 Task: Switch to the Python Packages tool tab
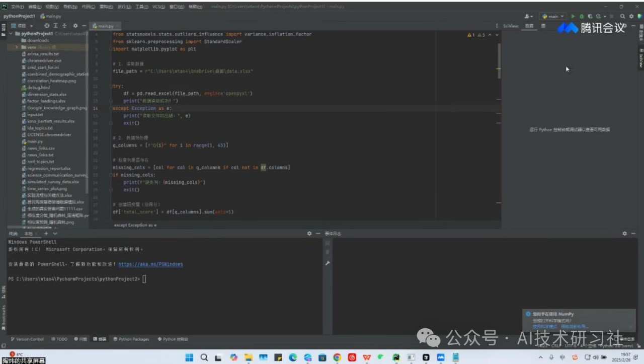(x=131, y=339)
